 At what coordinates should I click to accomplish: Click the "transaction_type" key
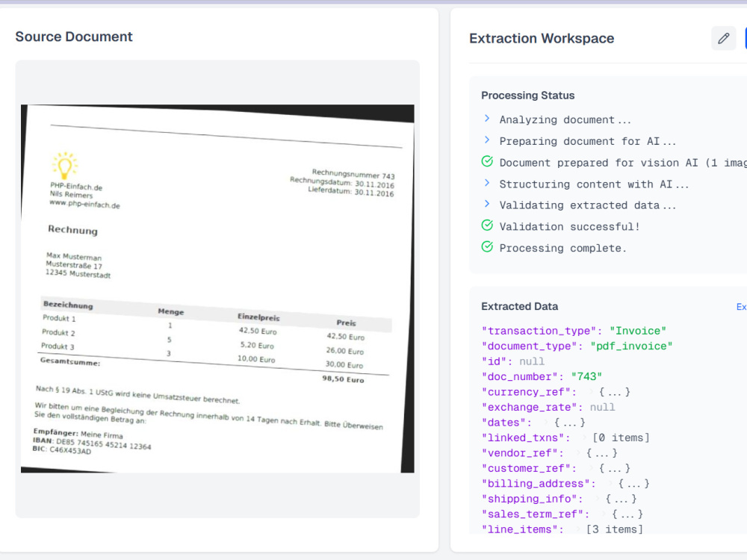(x=539, y=331)
